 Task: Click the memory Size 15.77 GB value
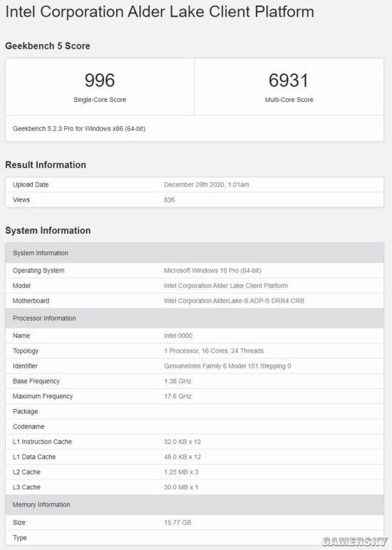click(x=177, y=522)
